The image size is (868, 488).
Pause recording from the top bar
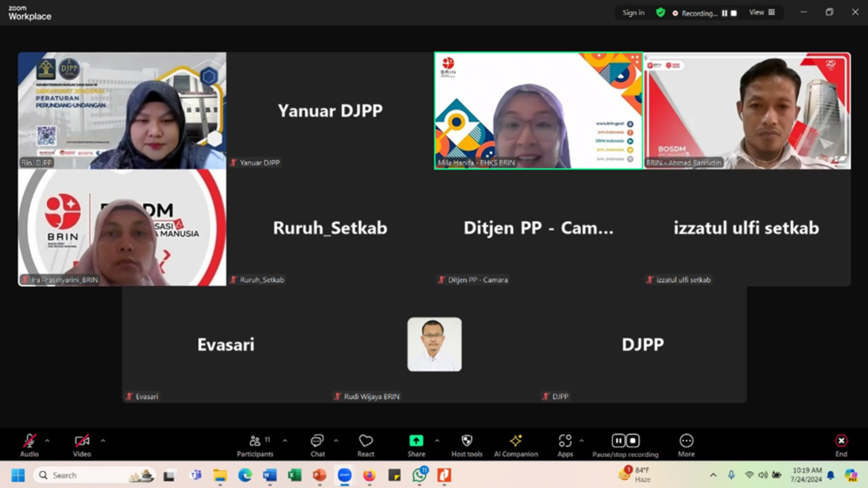[725, 13]
